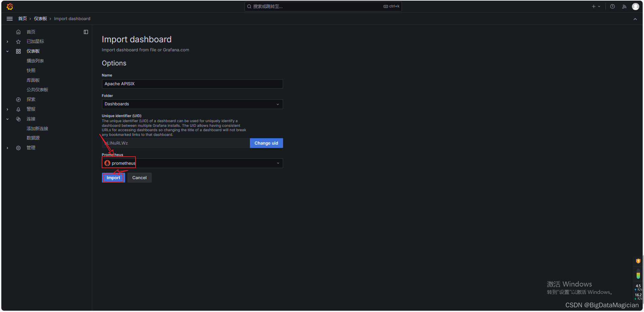644x312 pixels.
Task: Click the 仪表板 dashboards label in sidebar
Action: pos(33,51)
